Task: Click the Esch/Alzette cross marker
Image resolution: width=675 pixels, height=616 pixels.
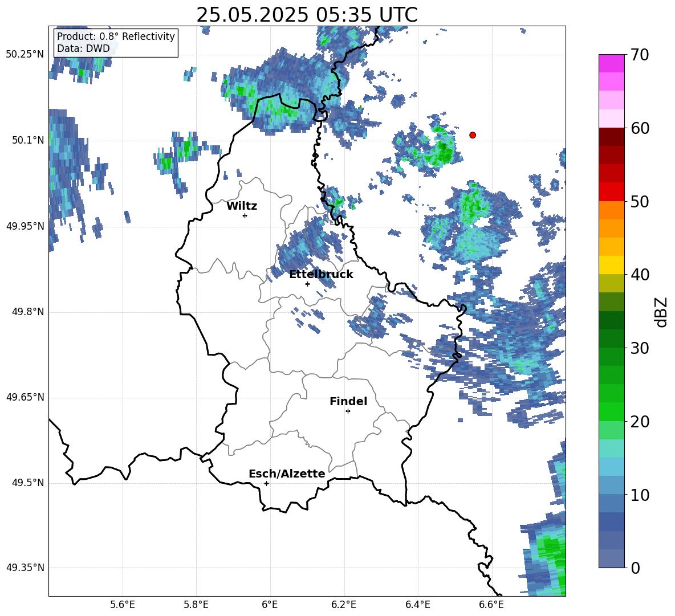Action: coord(266,483)
